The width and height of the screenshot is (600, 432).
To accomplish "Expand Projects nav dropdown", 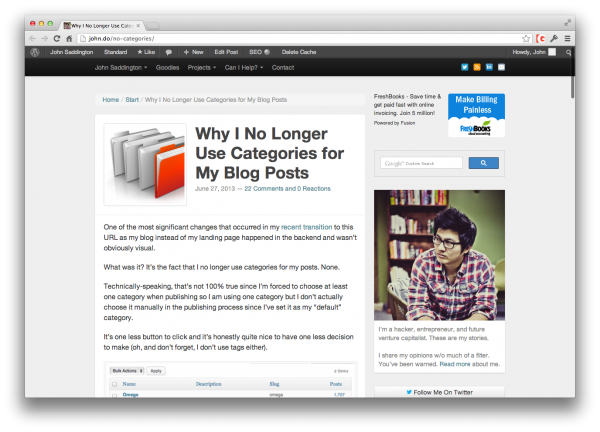I will click(x=202, y=68).
